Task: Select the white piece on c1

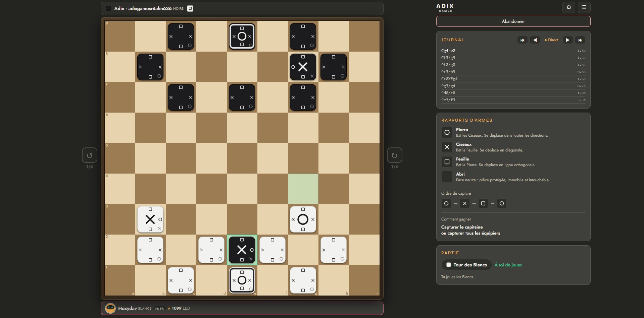Action: [x=181, y=280]
